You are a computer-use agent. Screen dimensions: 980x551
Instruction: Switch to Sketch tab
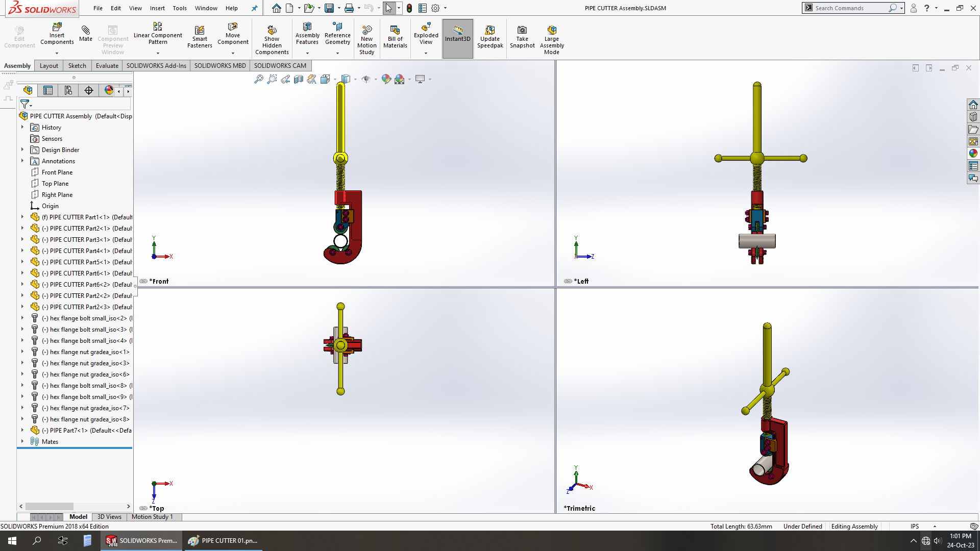coord(77,66)
